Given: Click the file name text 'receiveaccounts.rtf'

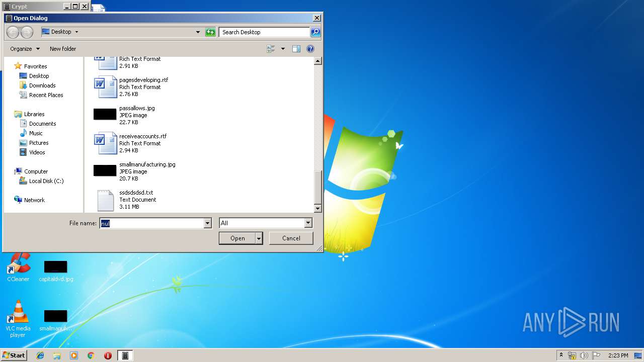Looking at the screenshot, I should tap(143, 136).
